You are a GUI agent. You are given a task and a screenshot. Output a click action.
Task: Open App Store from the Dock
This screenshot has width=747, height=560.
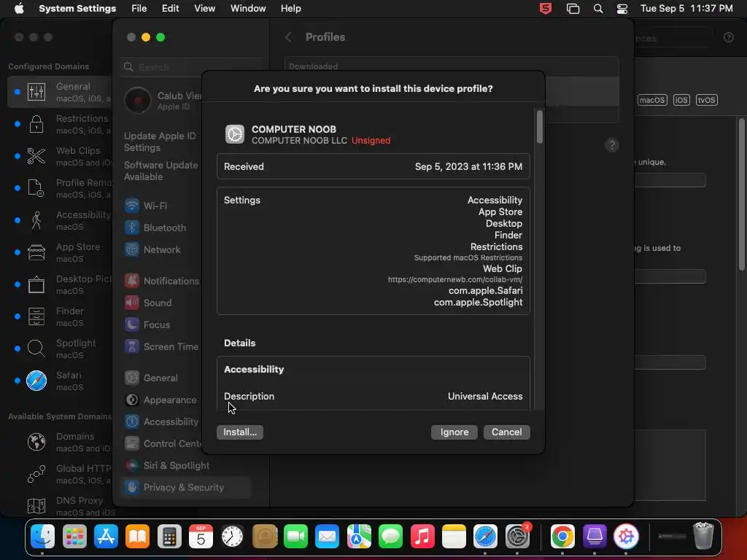[x=106, y=537]
